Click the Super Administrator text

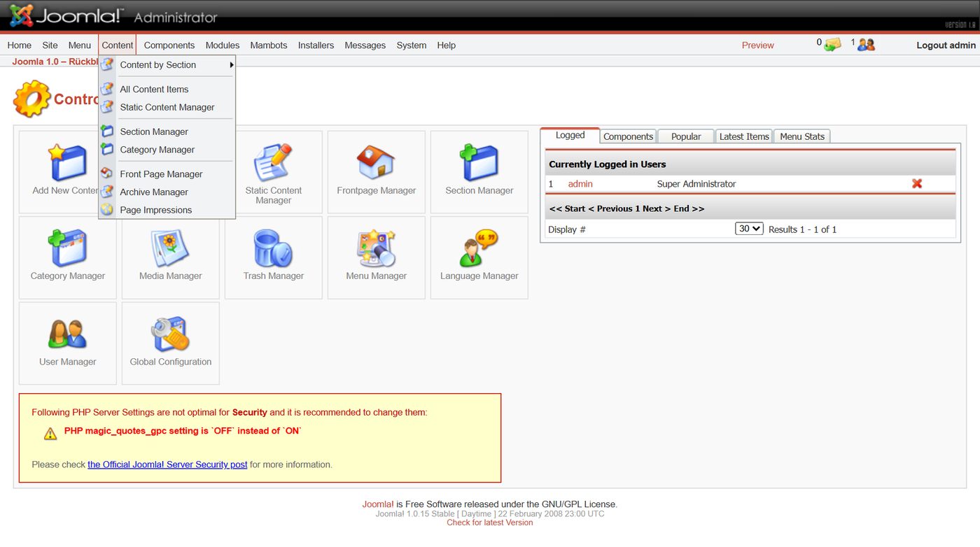696,184
